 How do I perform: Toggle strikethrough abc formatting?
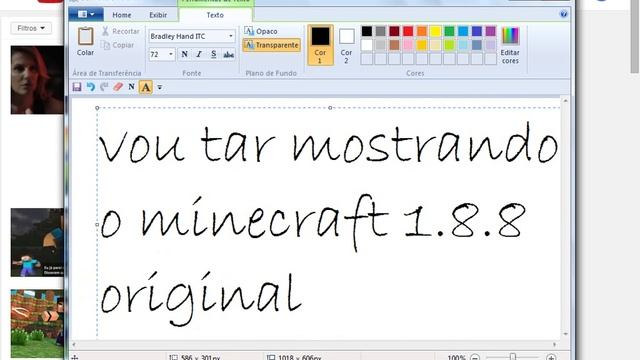pyautogui.click(x=229, y=54)
